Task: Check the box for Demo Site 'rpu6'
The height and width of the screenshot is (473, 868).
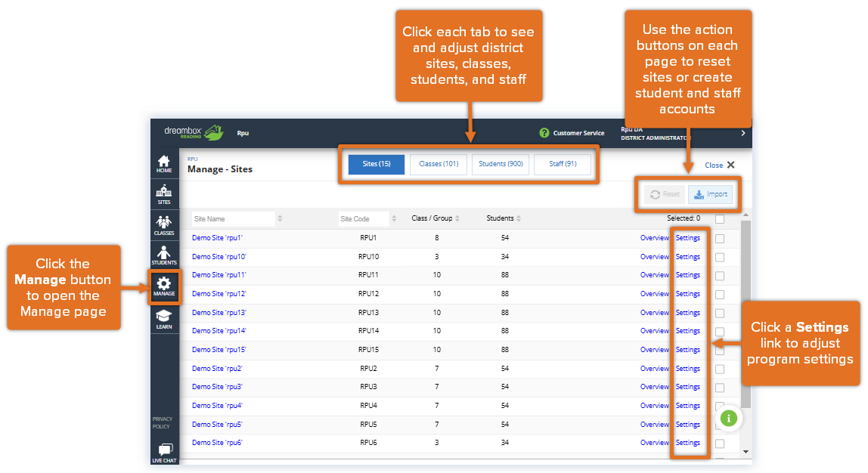Action: [720, 443]
